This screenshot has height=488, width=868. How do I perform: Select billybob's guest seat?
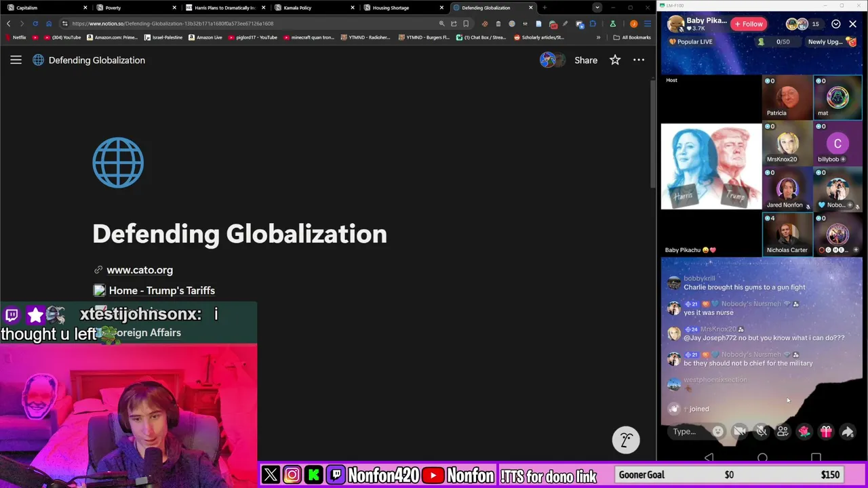[x=837, y=143]
